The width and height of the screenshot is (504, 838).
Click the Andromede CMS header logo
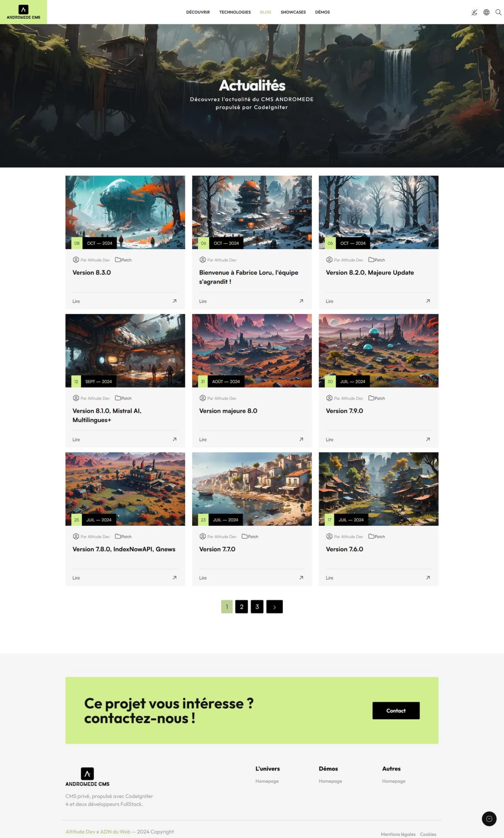[24, 12]
